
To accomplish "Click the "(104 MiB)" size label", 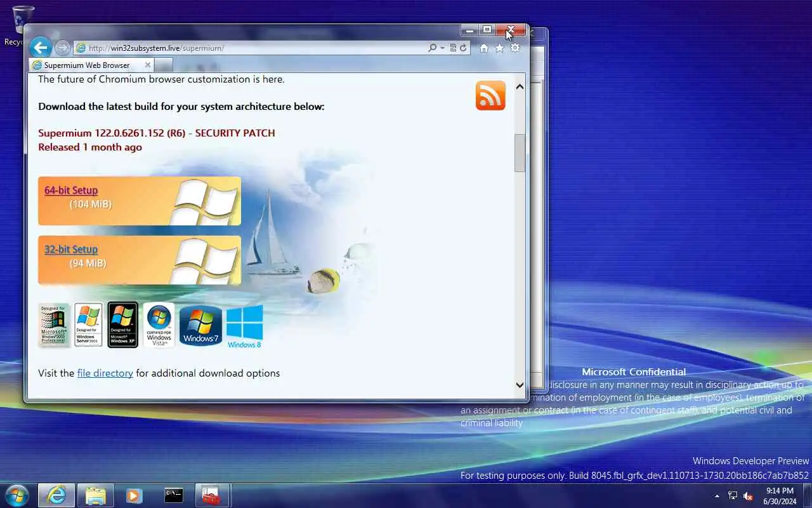I will coord(91,204).
